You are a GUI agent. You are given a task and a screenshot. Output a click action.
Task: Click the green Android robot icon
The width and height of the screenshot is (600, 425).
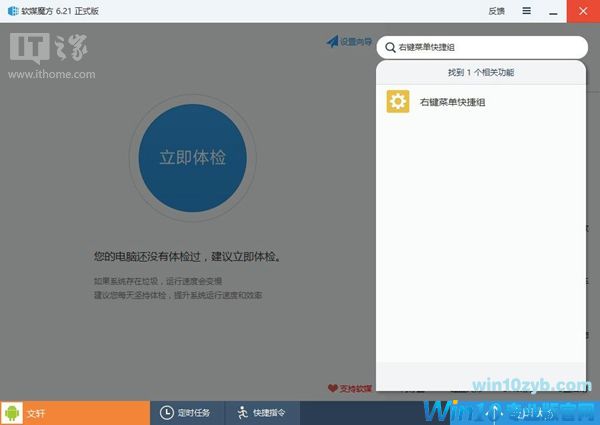click(x=12, y=412)
